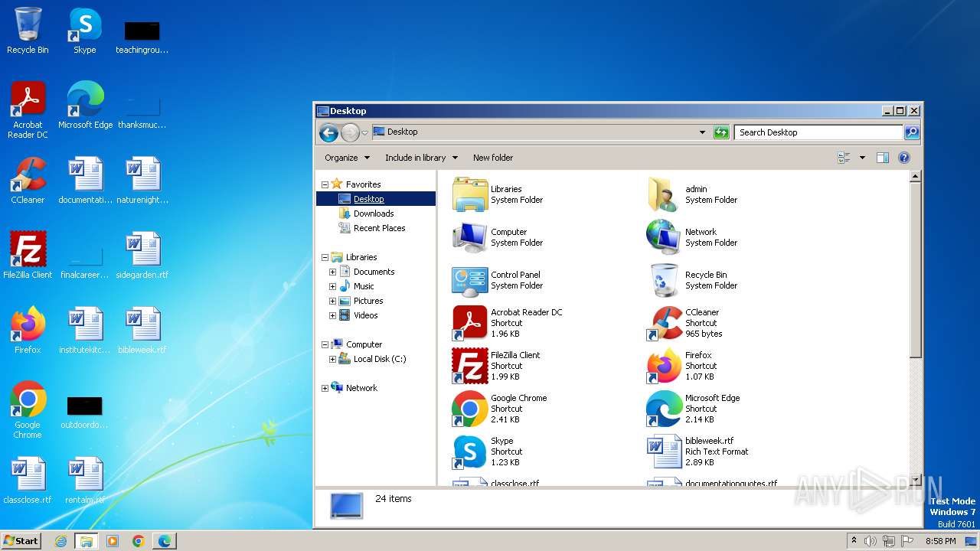Viewport: 980px width, 551px height.
Task: Open Firefox desktop shortcut
Action: (28, 331)
